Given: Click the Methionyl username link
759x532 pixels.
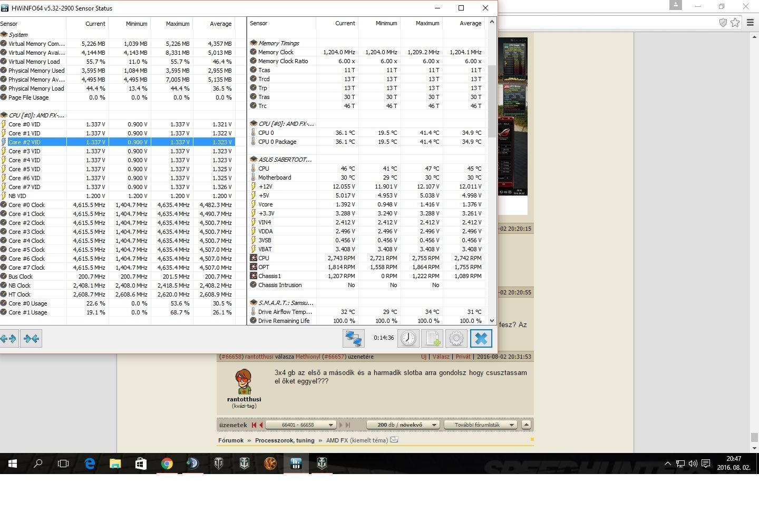Looking at the screenshot, I should click(308, 357).
